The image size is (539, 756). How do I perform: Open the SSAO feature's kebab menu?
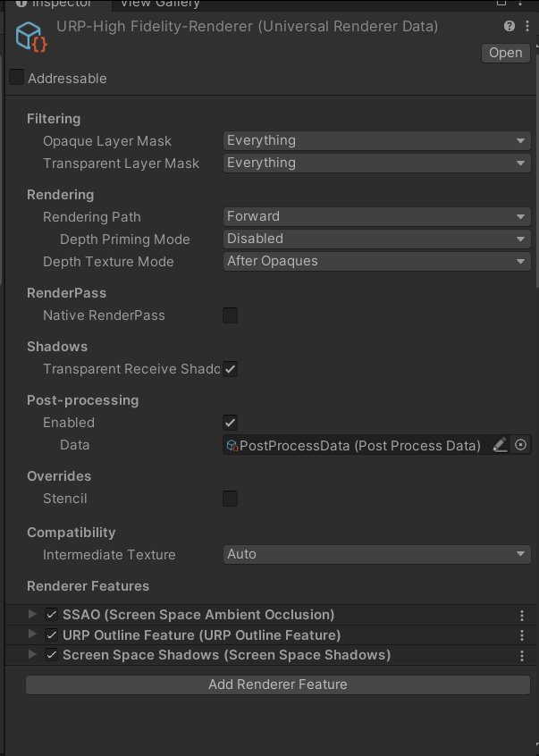point(522,614)
